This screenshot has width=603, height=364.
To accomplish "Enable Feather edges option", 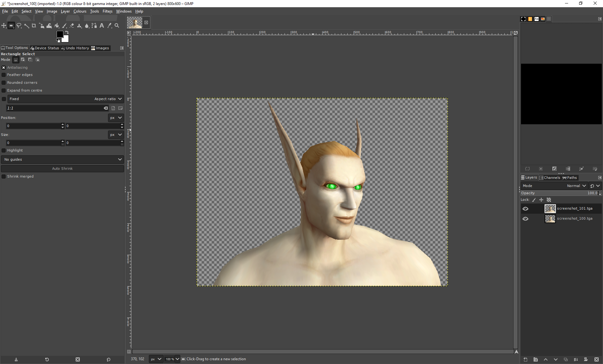I will coord(4,75).
